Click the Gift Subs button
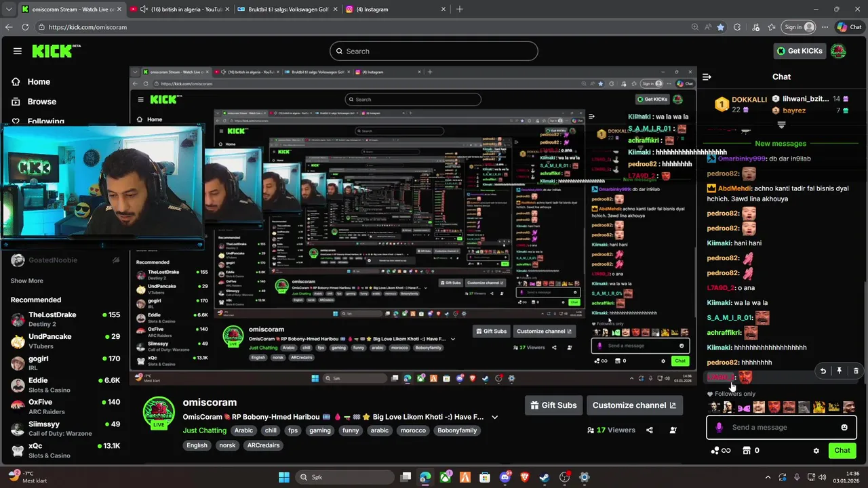This screenshot has height=488, width=868. pyautogui.click(x=553, y=405)
